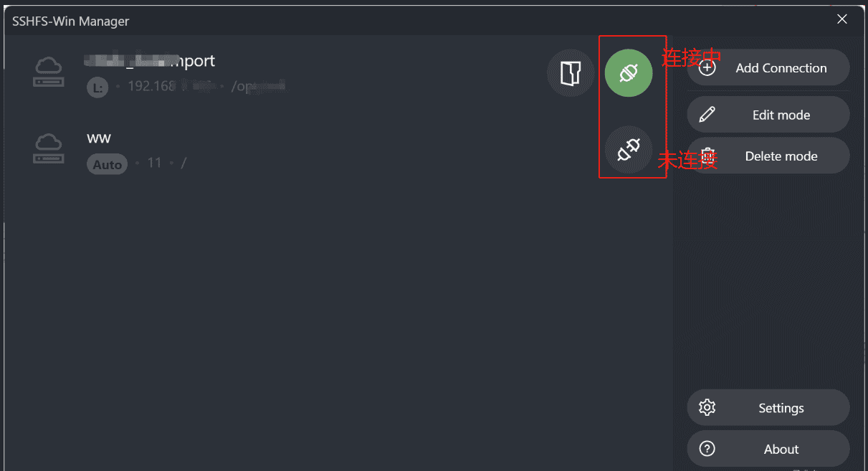This screenshot has width=868, height=471.
Task: Click the cloud server icon beside ww
Action: tap(48, 148)
